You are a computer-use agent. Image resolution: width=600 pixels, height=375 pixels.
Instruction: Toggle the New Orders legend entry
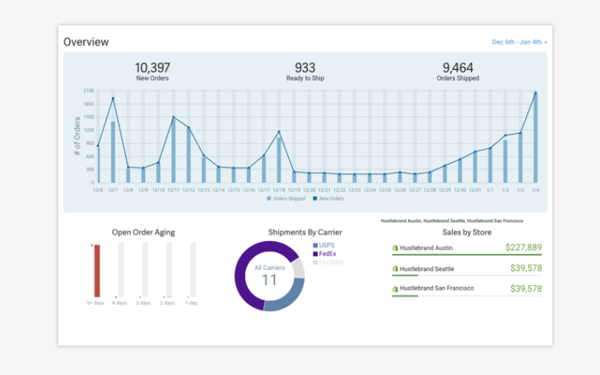tap(328, 199)
